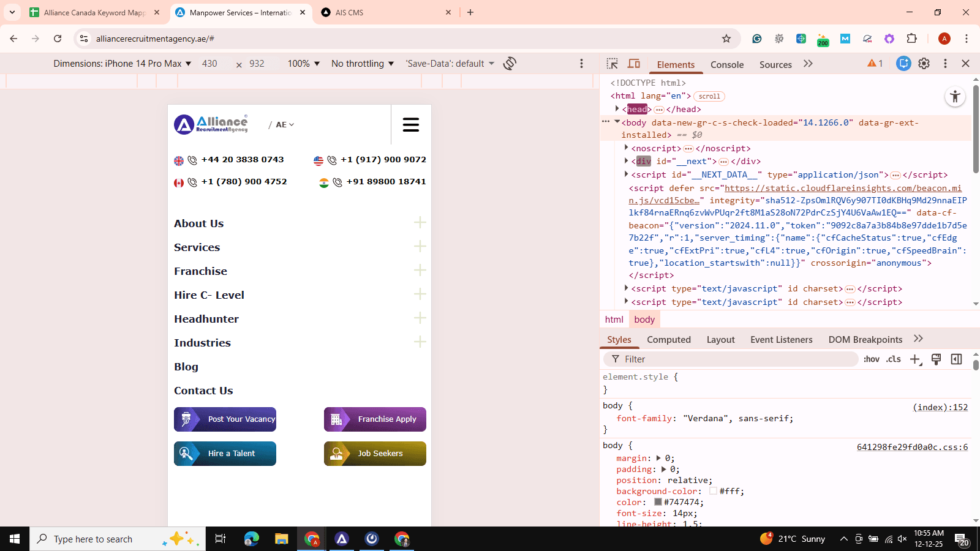980x551 pixels.
Task: Click the styles Filter input field
Action: 735,359
